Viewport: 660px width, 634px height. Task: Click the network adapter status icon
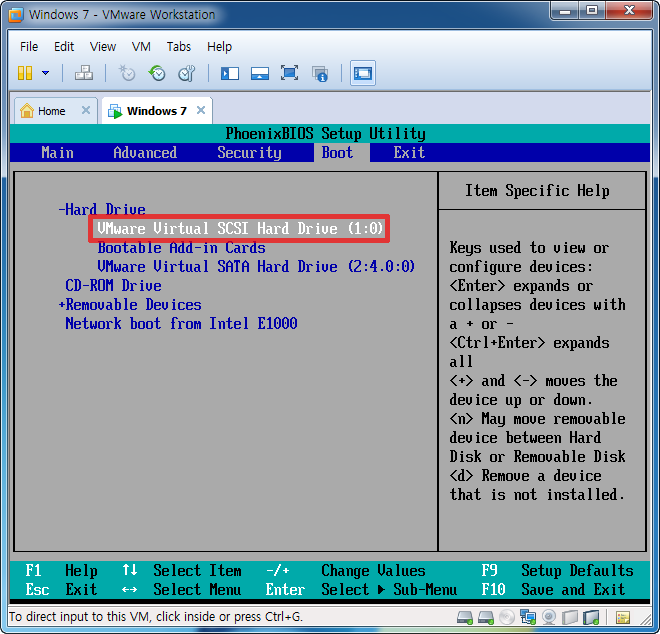[x=528, y=617]
